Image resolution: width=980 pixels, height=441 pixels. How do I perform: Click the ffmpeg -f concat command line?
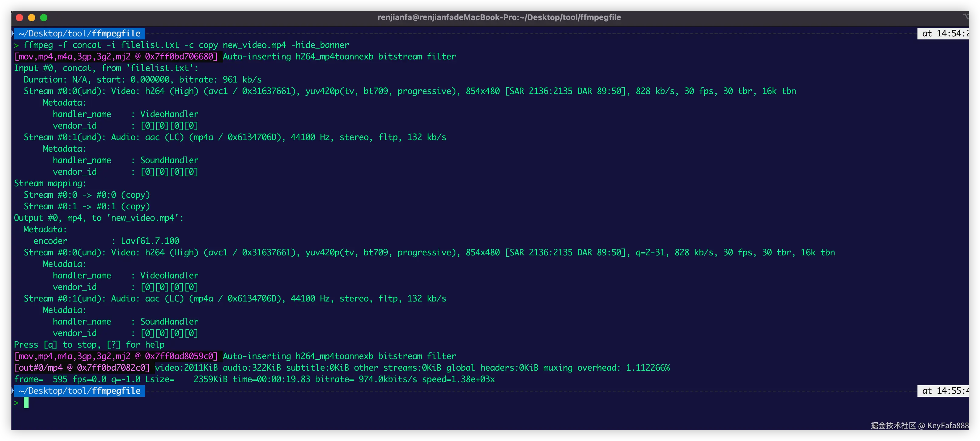[x=186, y=45]
